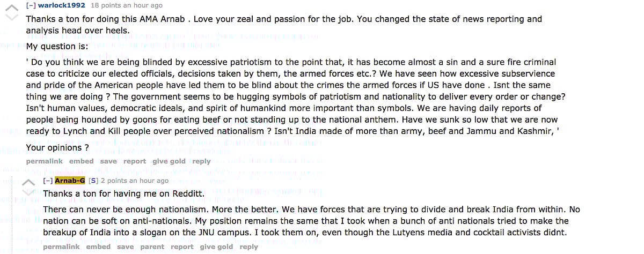Give gold to warlock1992's comment
This screenshot has height=254, width=644.
tap(169, 161)
